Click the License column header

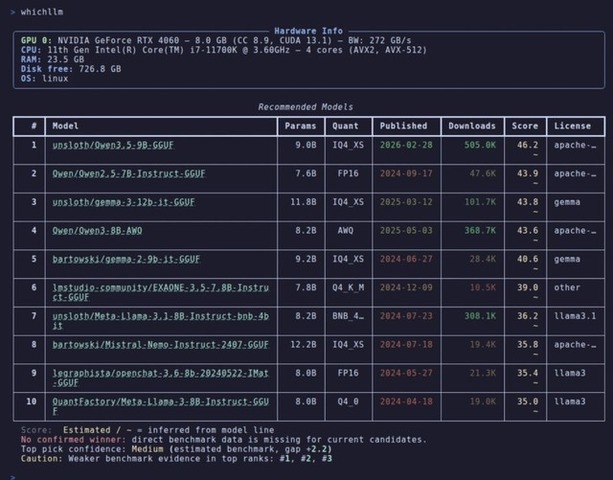[x=572, y=126]
